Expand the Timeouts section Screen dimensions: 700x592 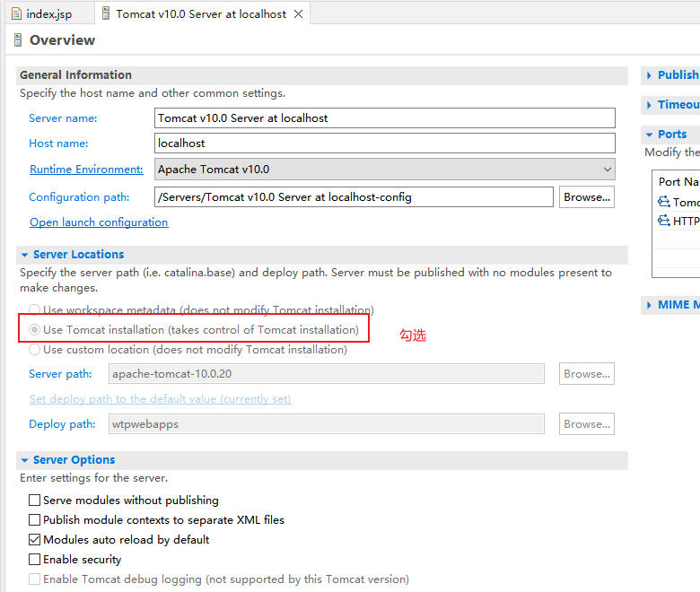649,105
